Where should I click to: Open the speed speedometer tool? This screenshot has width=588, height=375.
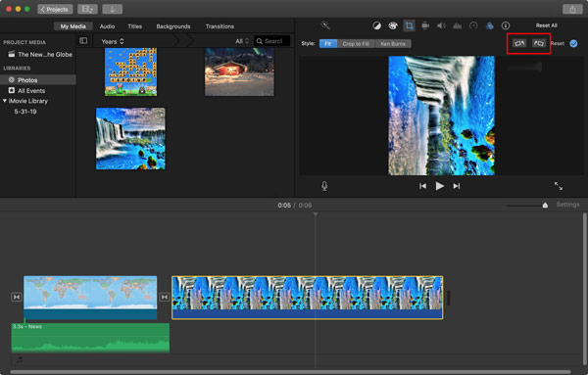point(473,25)
